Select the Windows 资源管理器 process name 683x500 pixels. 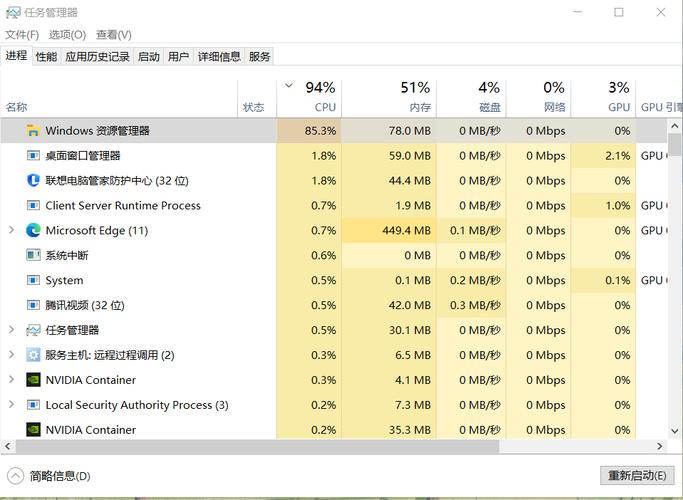click(98, 131)
